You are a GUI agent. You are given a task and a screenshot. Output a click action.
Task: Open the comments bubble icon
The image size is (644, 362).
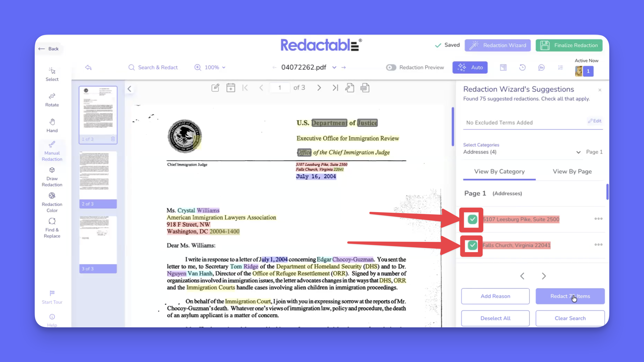point(541,67)
